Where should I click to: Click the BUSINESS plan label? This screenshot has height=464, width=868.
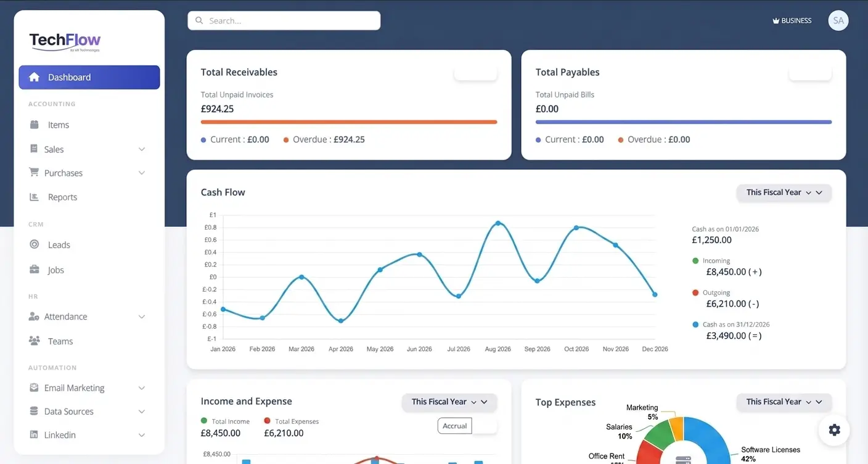tap(796, 20)
